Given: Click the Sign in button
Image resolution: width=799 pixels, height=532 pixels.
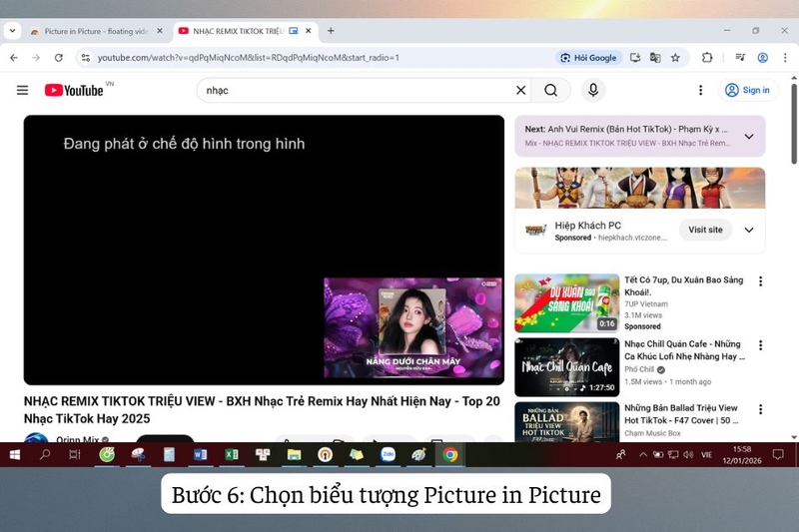Looking at the screenshot, I should [748, 90].
